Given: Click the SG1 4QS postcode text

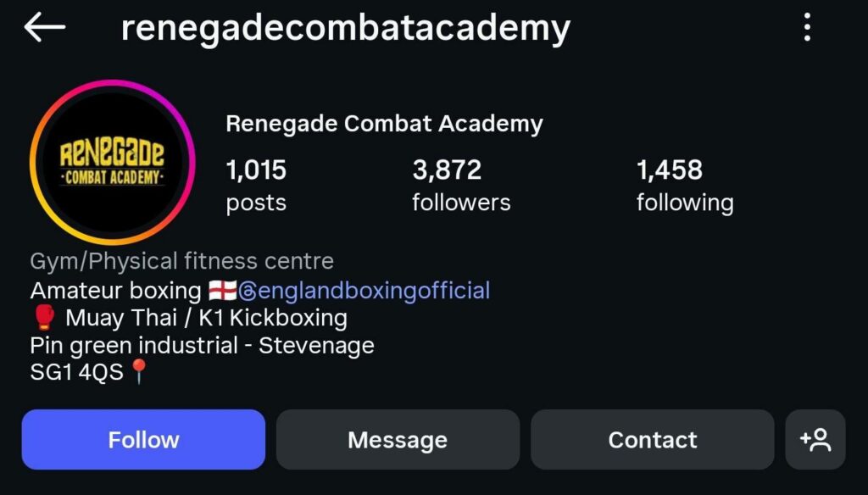Looking at the screenshot, I should pos(76,372).
